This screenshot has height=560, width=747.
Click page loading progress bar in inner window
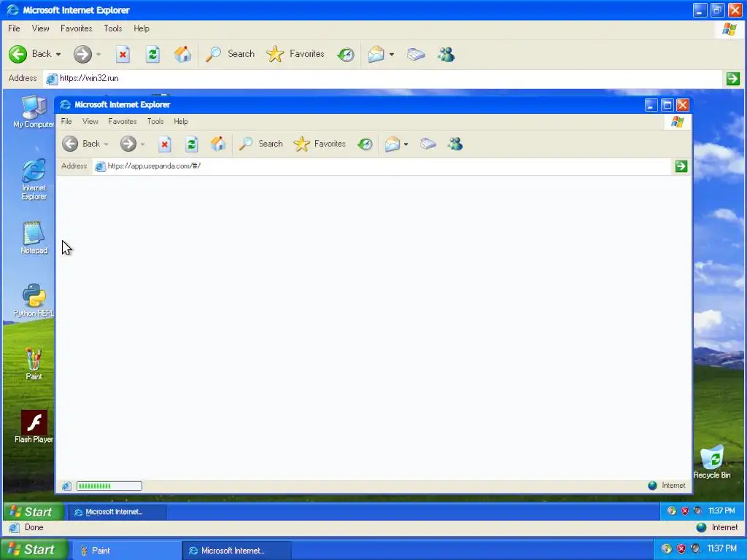[109, 486]
